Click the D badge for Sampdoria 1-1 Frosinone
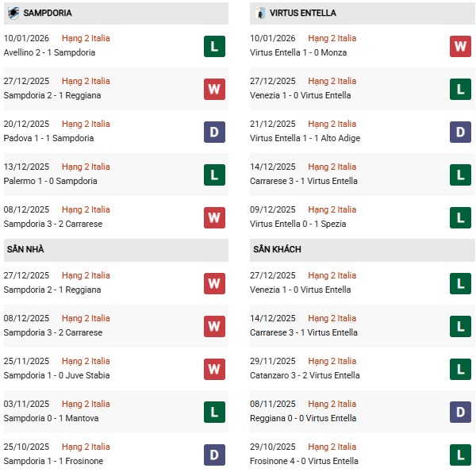 pyautogui.click(x=214, y=455)
